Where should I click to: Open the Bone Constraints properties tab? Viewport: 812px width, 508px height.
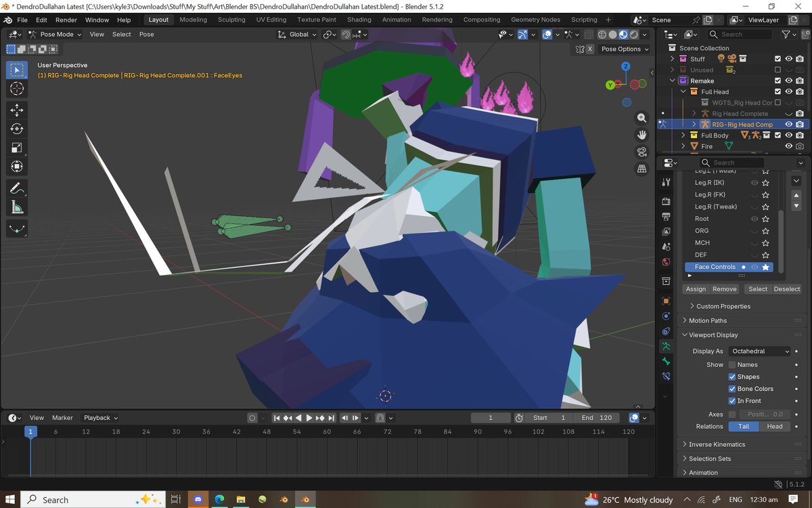666,376
